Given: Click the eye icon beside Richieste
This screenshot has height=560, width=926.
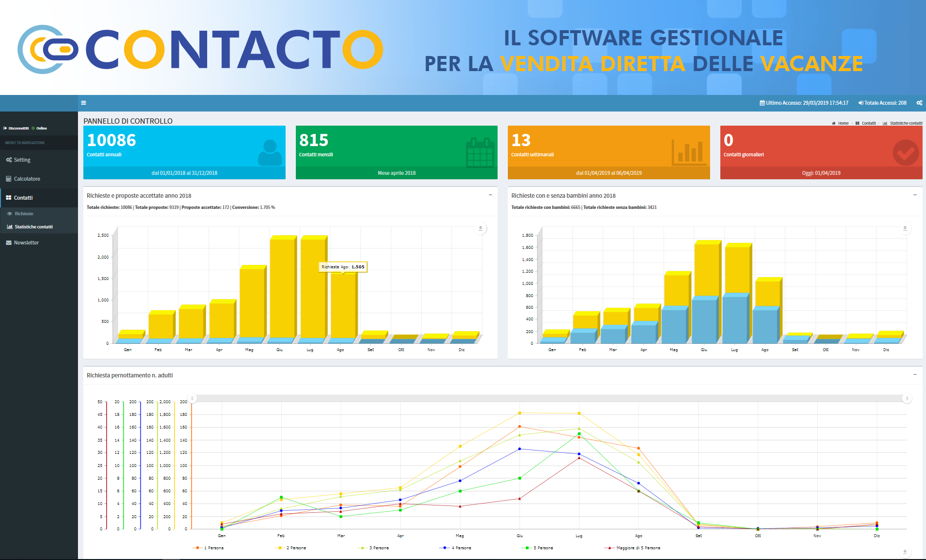Looking at the screenshot, I should (x=10, y=214).
